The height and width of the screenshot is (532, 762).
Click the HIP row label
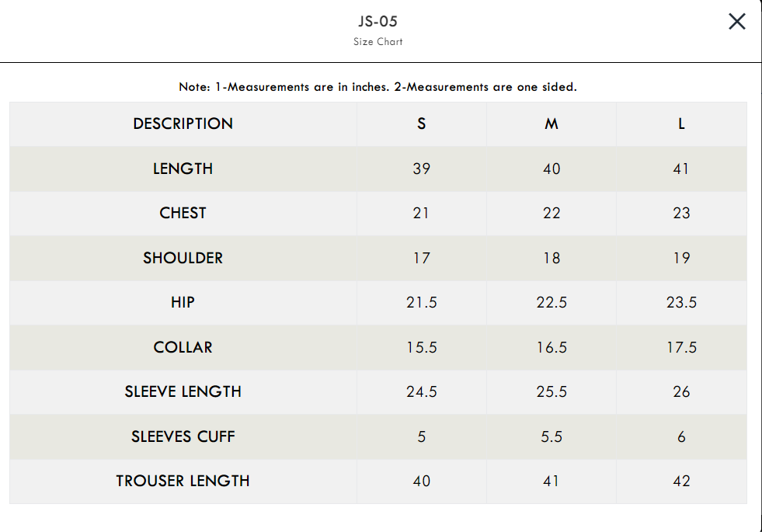[x=183, y=302]
